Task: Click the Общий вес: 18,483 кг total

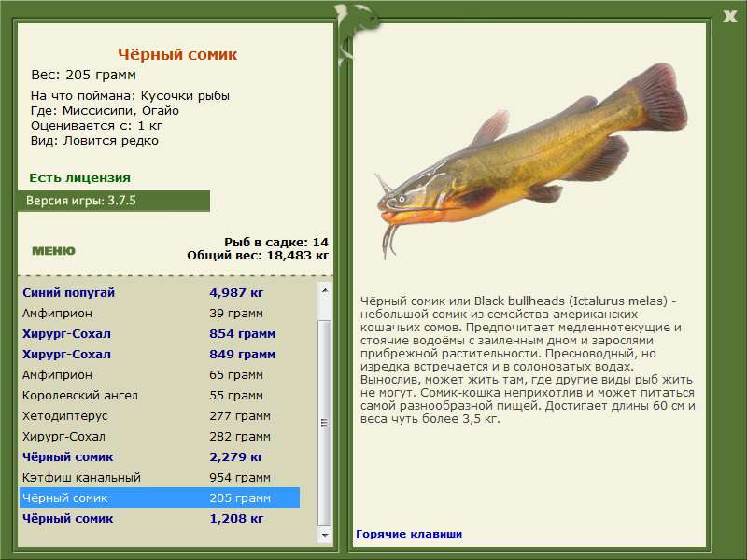Action: point(258,255)
